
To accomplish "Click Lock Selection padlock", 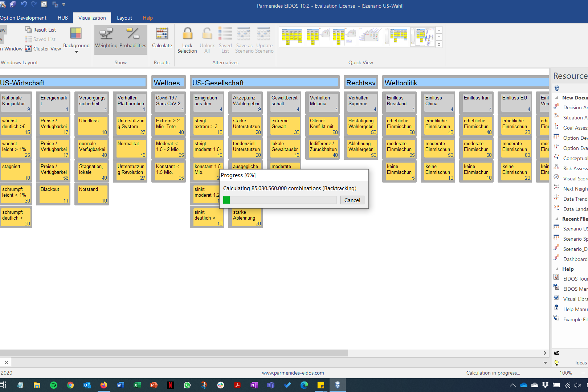I will point(187,33).
